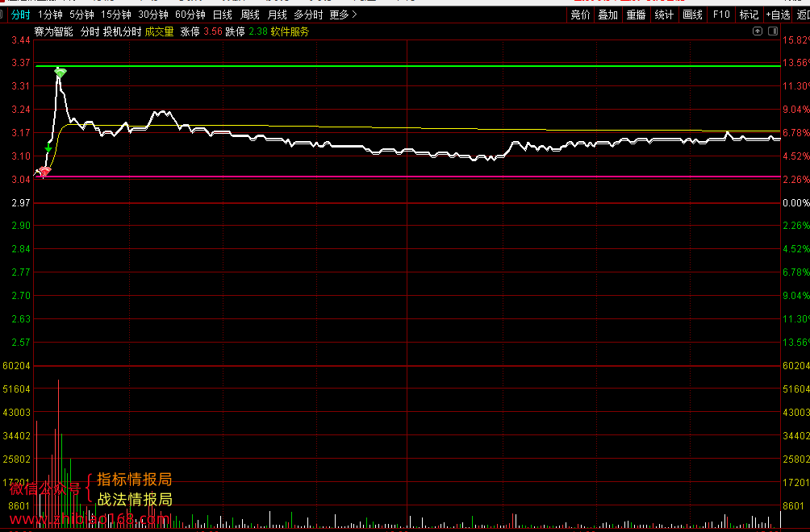Screen dimensions: 810x532
Task: Click the 跌停 2.38 limit-down value
Action: (x=246, y=31)
